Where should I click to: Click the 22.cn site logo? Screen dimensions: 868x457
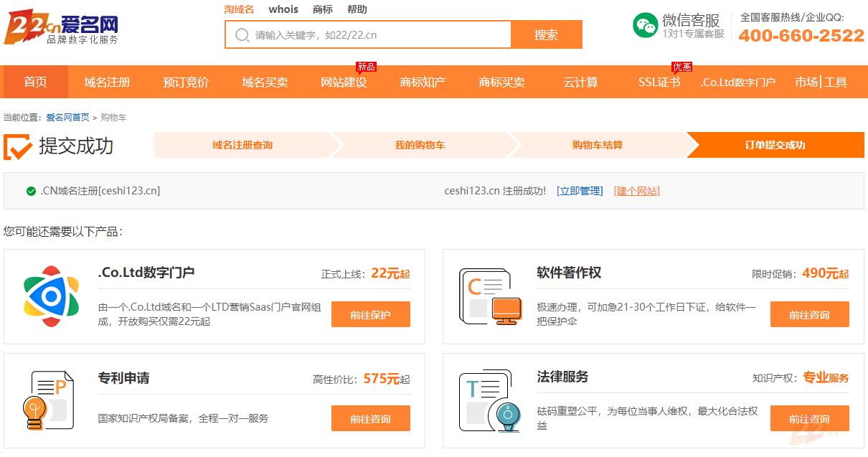pyautogui.click(x=61, y=29)
